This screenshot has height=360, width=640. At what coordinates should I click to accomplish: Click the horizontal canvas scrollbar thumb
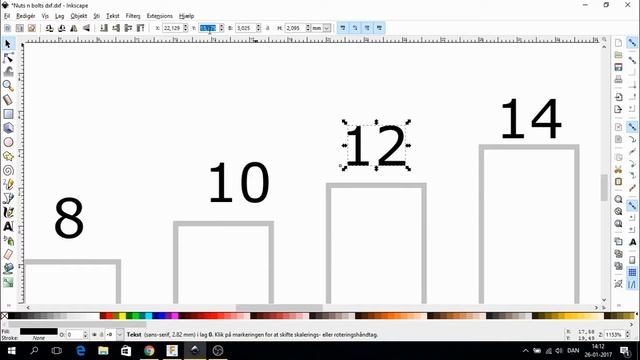(x=279, y=308)
